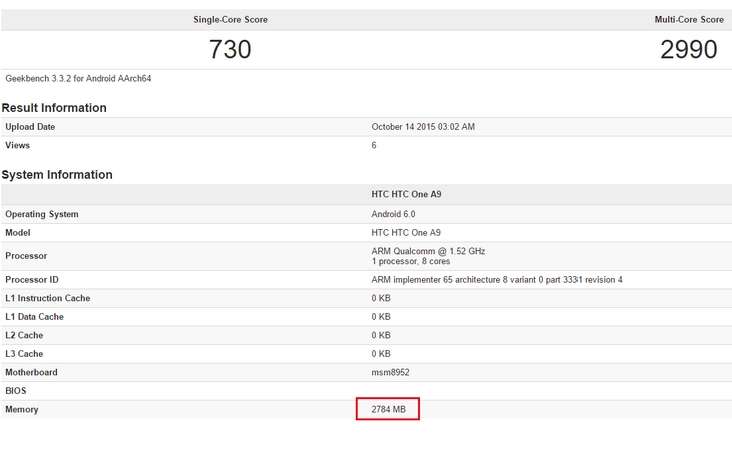Select the Multi-Core Score heading

(x=689, y=20)
